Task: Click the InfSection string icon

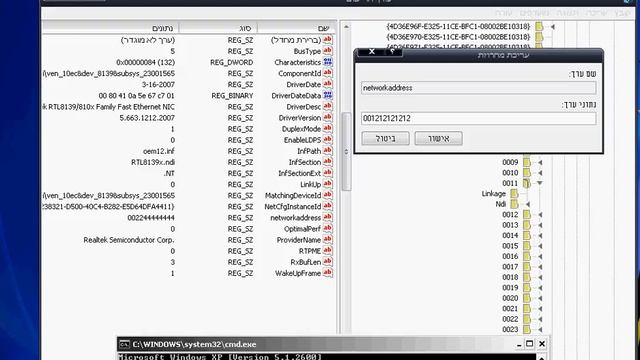Action: tap(327, 162)
